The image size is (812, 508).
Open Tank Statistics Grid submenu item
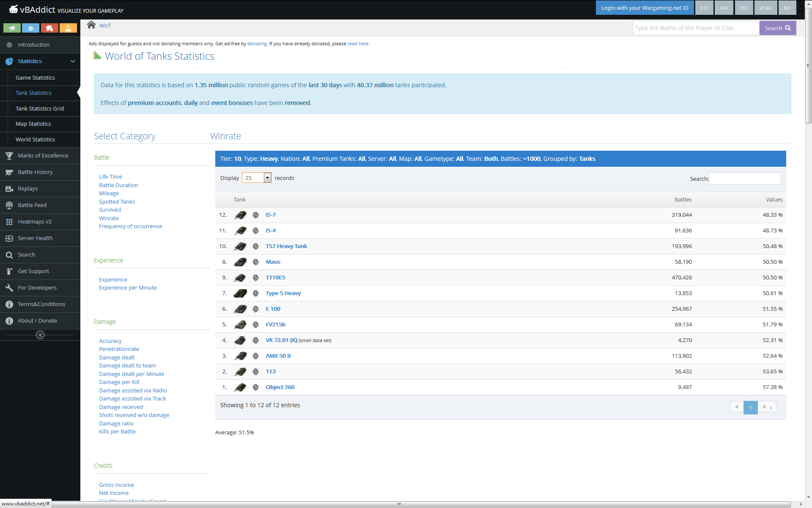(40, 108)
